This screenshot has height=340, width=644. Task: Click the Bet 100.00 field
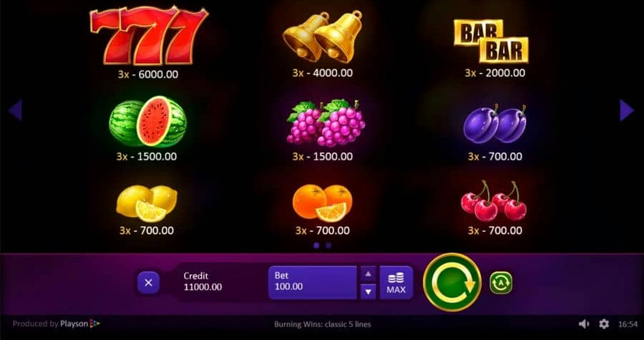pos(312,283)
